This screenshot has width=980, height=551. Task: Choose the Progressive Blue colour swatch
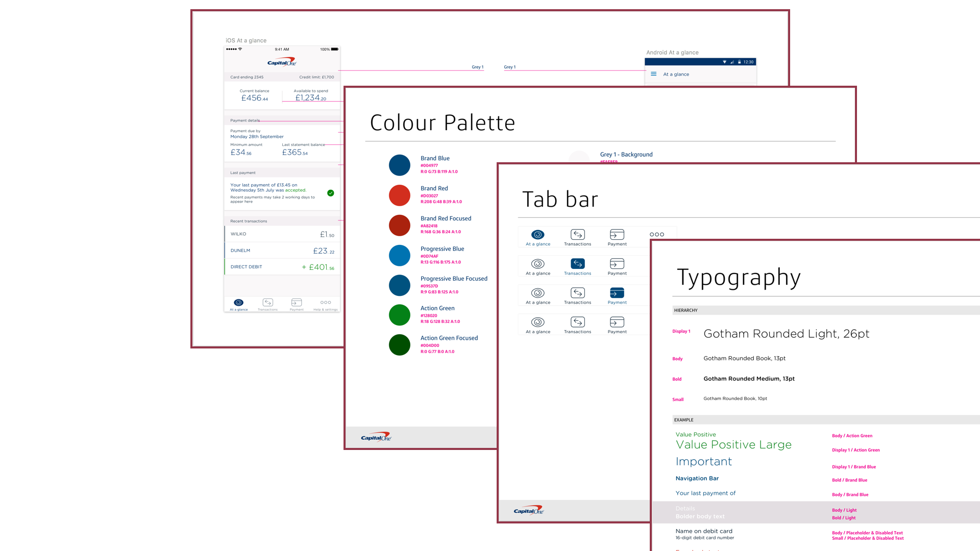400,256
